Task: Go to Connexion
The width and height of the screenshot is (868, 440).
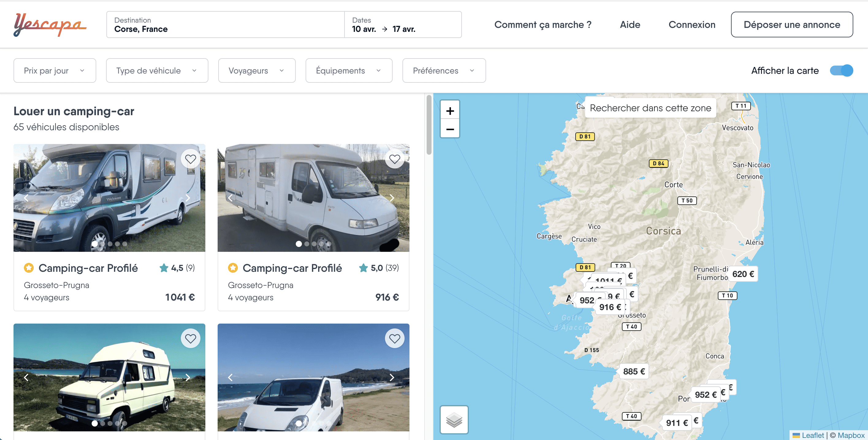Action: [692, 25]
